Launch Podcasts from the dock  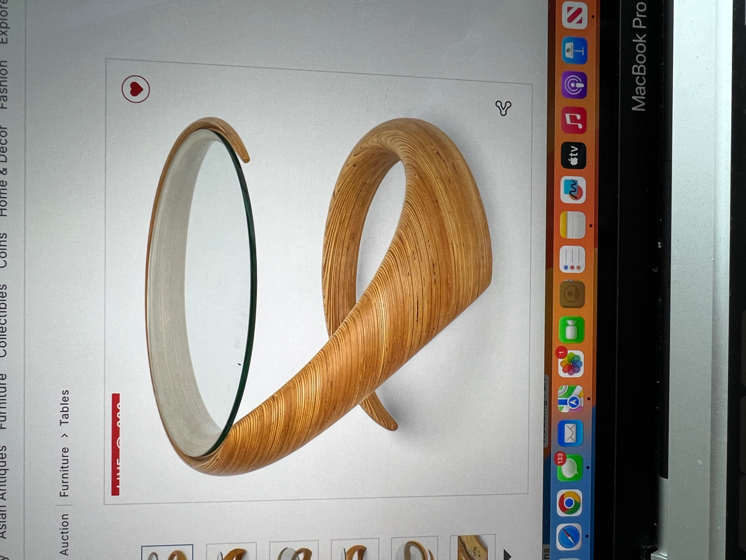coord(574,86)
